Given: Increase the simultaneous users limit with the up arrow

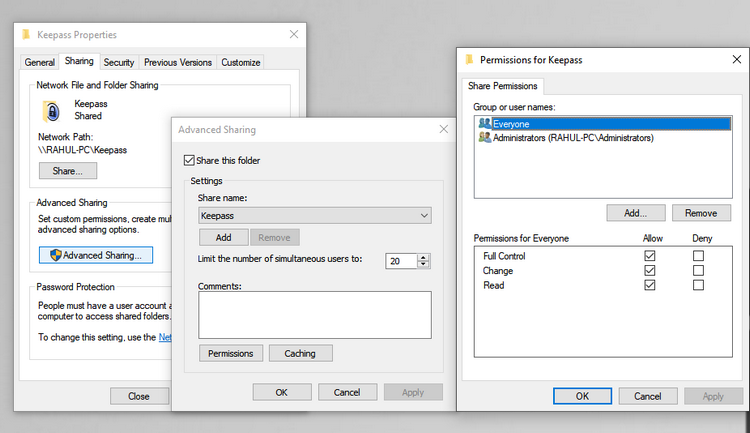Looking at the screenshot, I should [x=423, y=257].
